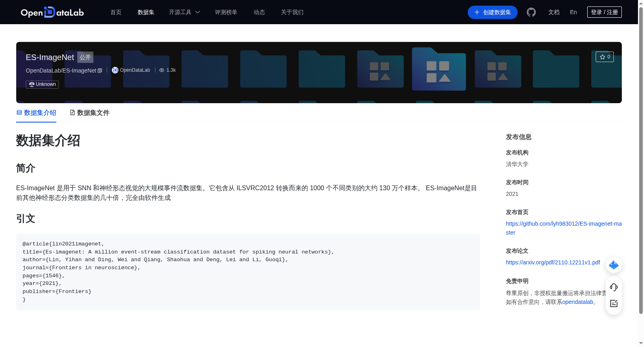Screen dimensions: 644x347
Task: Open the 文档 link
Action: (x=554, y=12)
